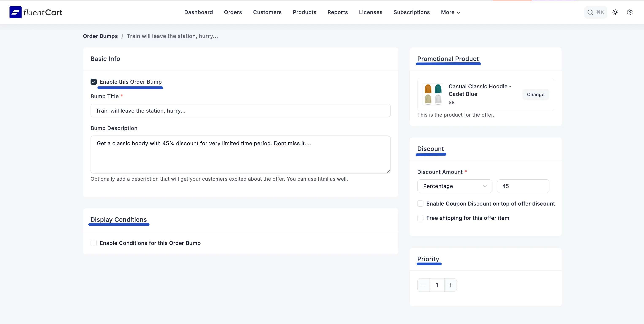Decrease priority with minus icon

[x=423, y=285]
